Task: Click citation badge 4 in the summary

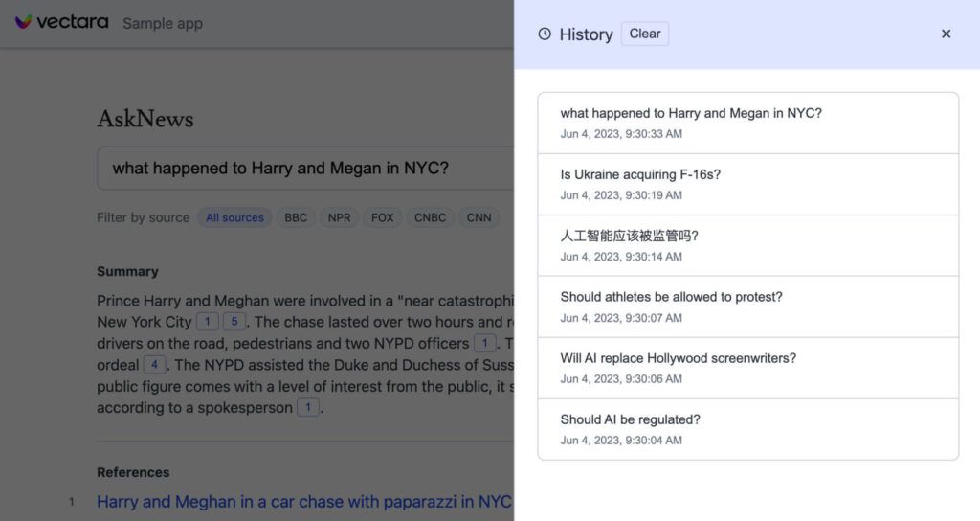Action: 154,365
